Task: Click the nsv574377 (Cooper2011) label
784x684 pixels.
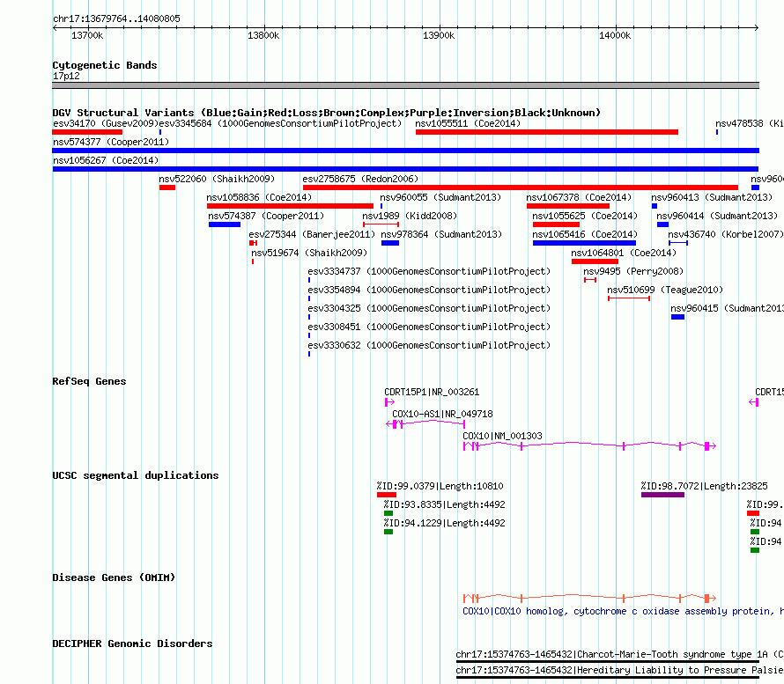Action: pyautogui.click(x=111, y=142)
